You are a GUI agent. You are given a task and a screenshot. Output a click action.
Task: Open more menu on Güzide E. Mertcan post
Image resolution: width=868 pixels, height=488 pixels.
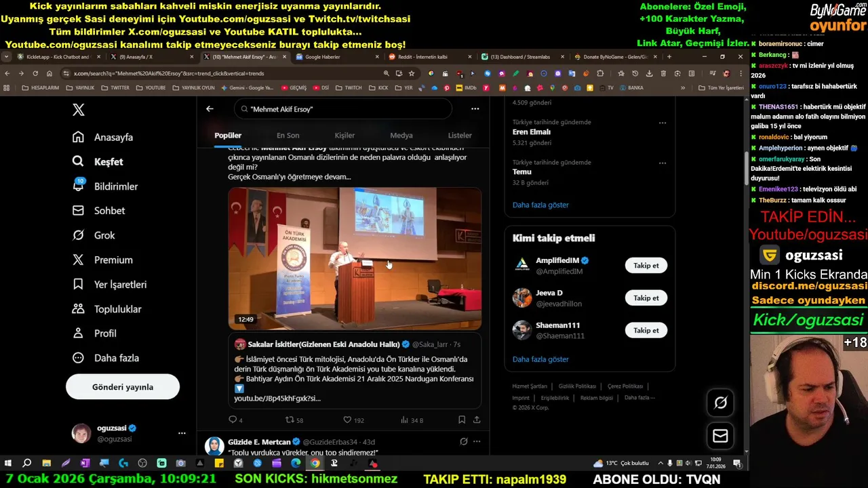477,441
